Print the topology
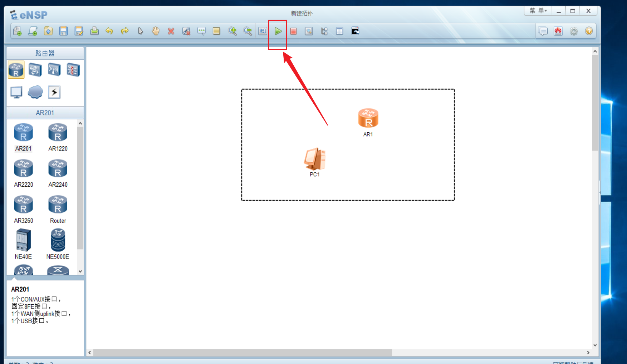The image size is (627, 364). pos(94,31)
